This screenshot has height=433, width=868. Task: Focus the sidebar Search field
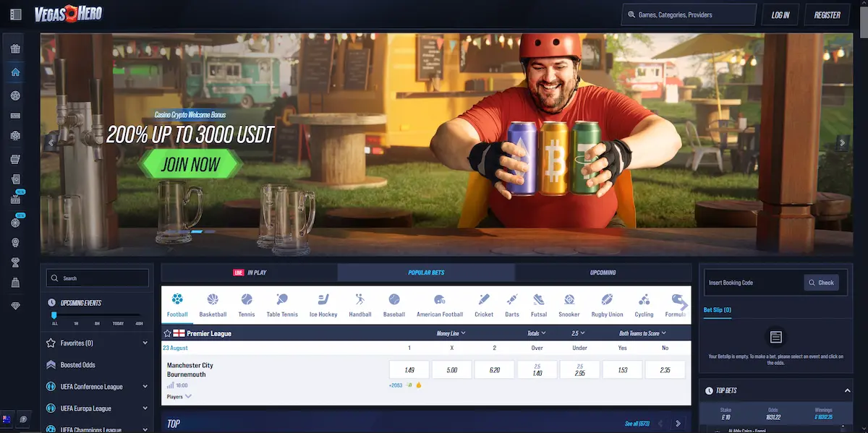pos(98,278)
